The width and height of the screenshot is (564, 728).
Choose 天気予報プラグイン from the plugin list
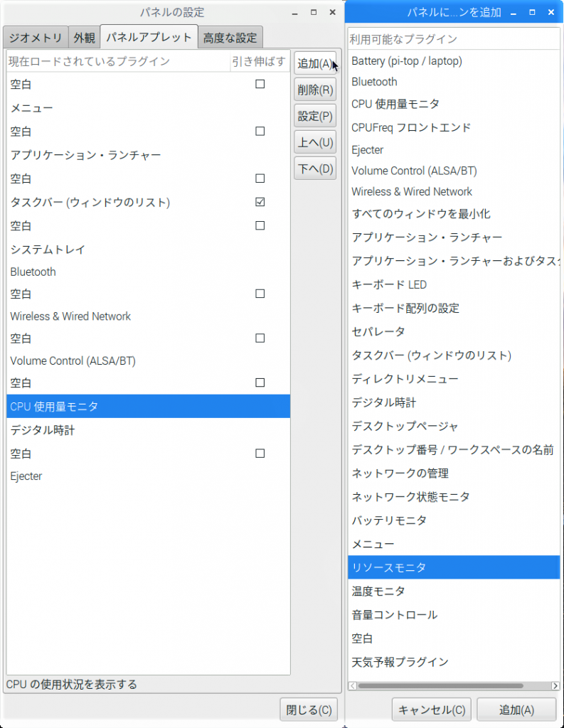click(400, 662)
